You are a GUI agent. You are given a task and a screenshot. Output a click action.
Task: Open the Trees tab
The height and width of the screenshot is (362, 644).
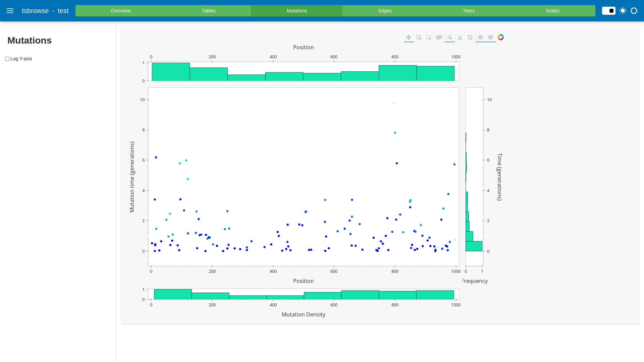[469, 11]
